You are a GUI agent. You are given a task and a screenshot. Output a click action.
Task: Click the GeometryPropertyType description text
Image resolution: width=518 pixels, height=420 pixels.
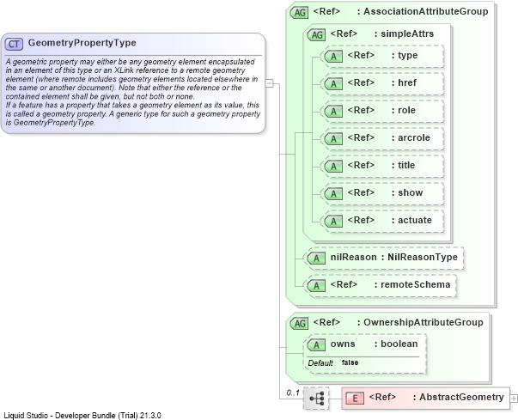click(133, 92)
